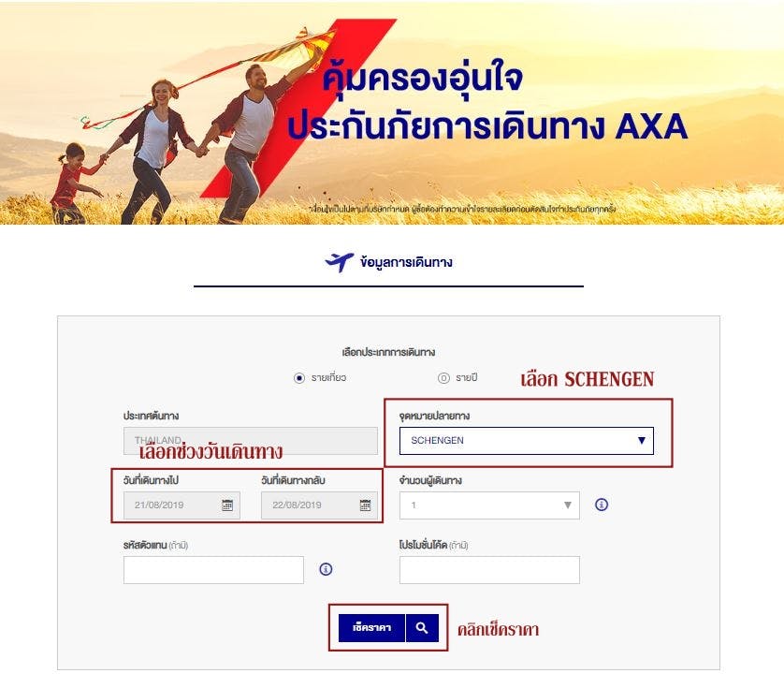Select the รายเที่ยว single trip radio
Screen dimensions: 784x688
pyautogui.click(x=299, y=378)
